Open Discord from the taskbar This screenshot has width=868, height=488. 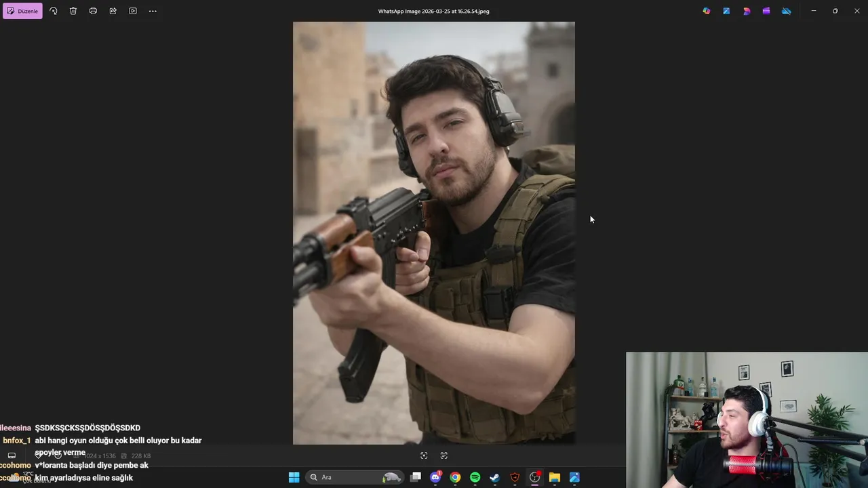(435, 477)
